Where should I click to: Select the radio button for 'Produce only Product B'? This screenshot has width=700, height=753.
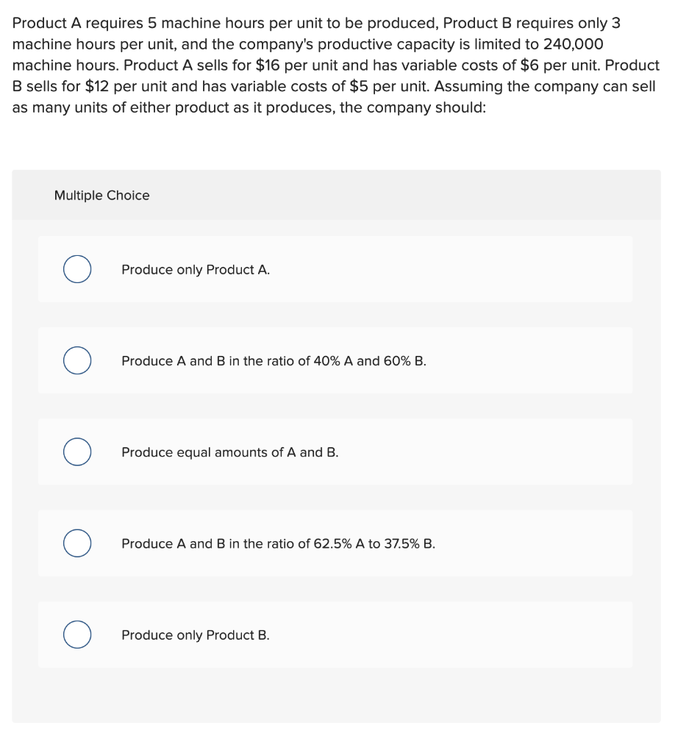pos(76,634)
